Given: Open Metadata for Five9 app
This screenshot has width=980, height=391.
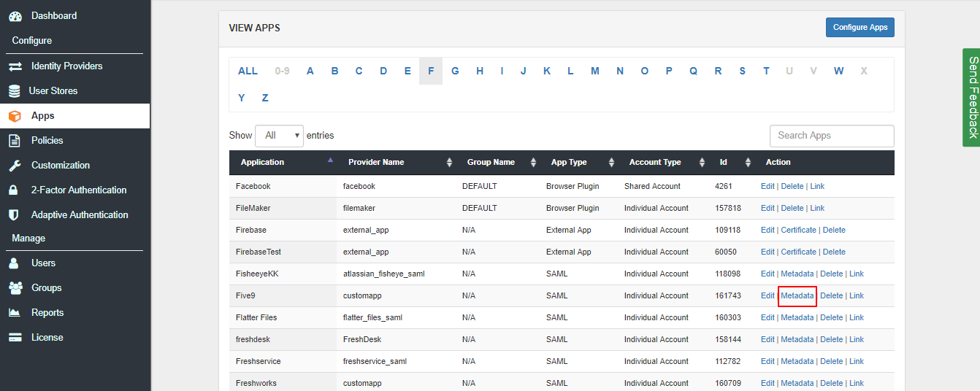Looking at the screenshot, I should [797, 295].
